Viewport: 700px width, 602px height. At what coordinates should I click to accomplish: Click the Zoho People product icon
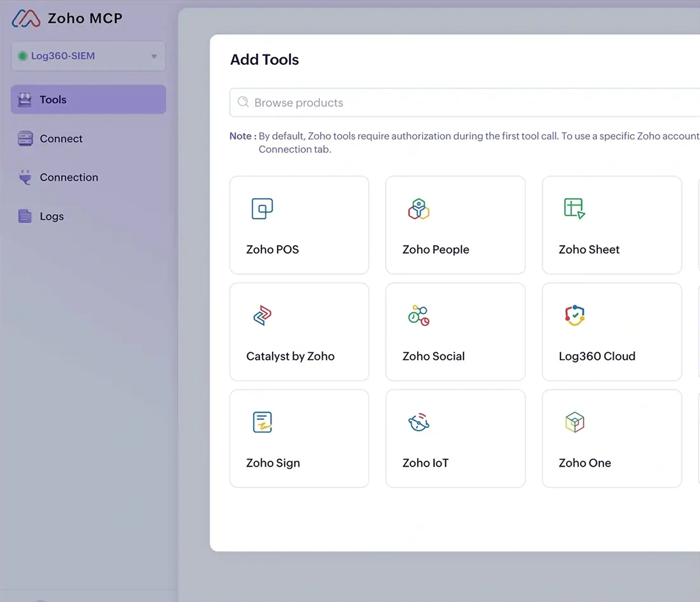click(418, 209)
